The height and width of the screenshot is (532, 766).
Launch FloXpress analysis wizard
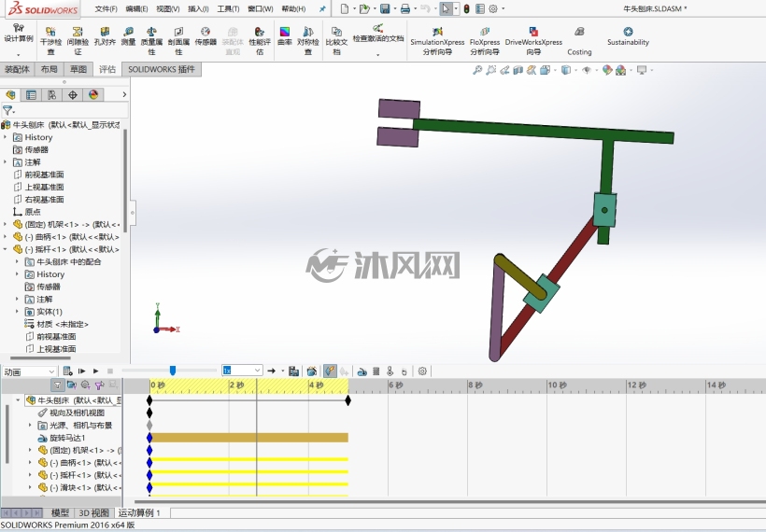click(x=485, y=40)
